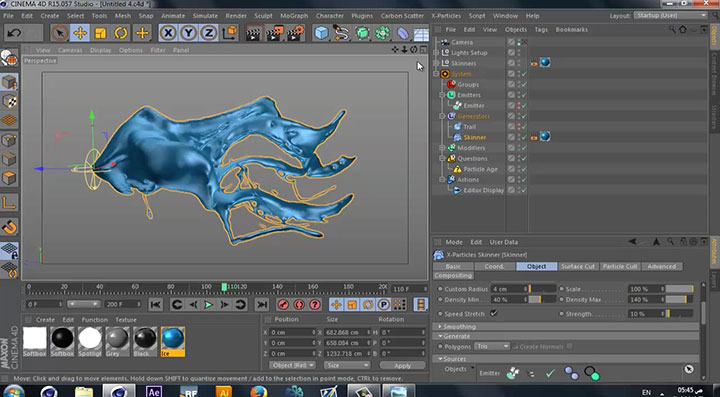Select the Spotlight material thumbnail

90,341
